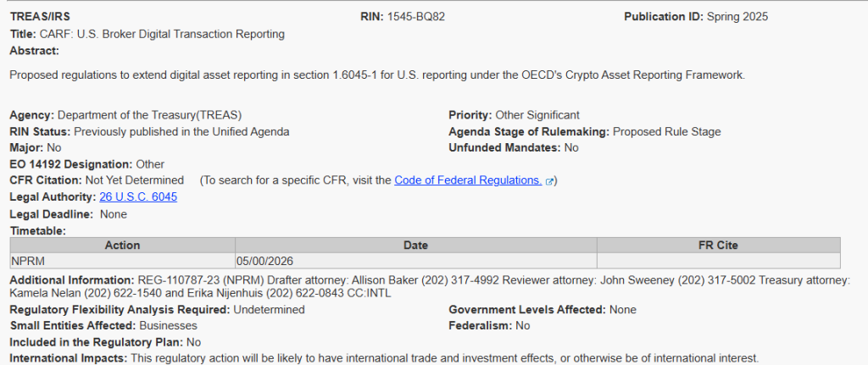This screenshot has height=365, width=868.
Task: Click the FR Cite column header
Action: click(x=718, y=246)
